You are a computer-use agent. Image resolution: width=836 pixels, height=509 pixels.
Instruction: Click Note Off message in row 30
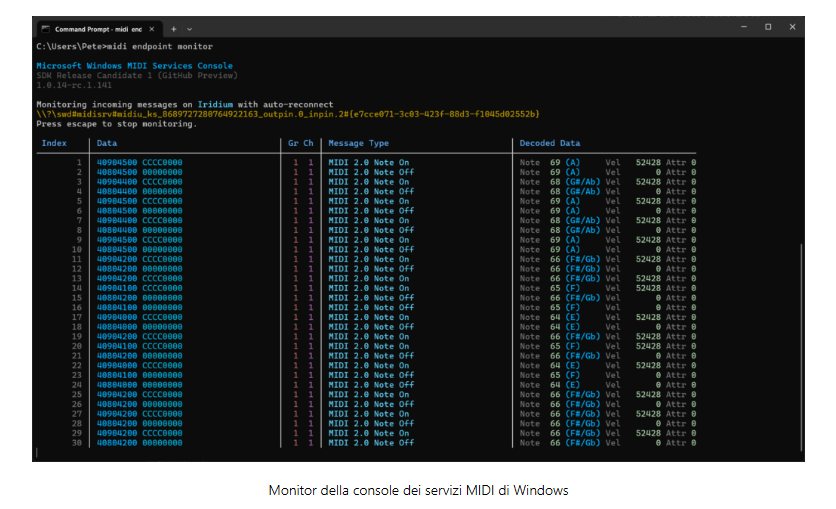pos(371,443)
